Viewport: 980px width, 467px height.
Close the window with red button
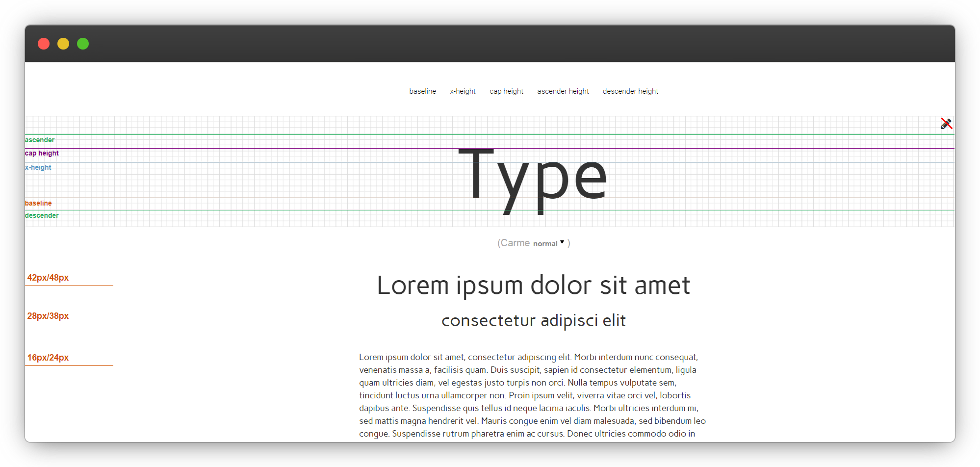44,44
